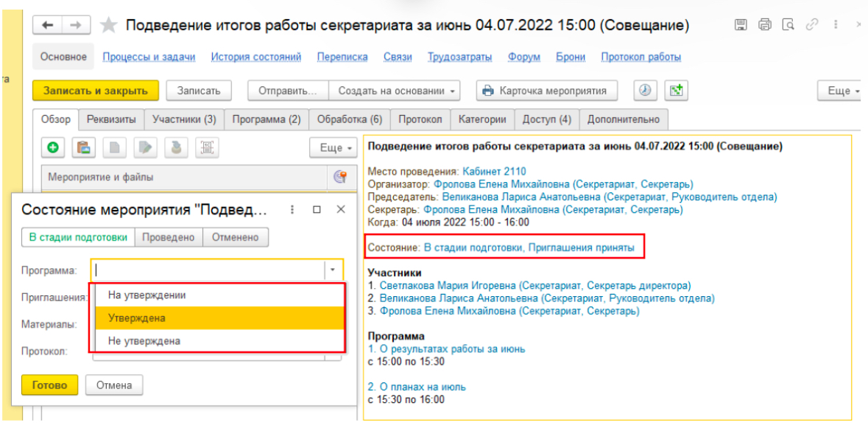Open program item '1. О результатах работы за июнь'
Viewport: 868px width, 431px height.
click(447, 349)
